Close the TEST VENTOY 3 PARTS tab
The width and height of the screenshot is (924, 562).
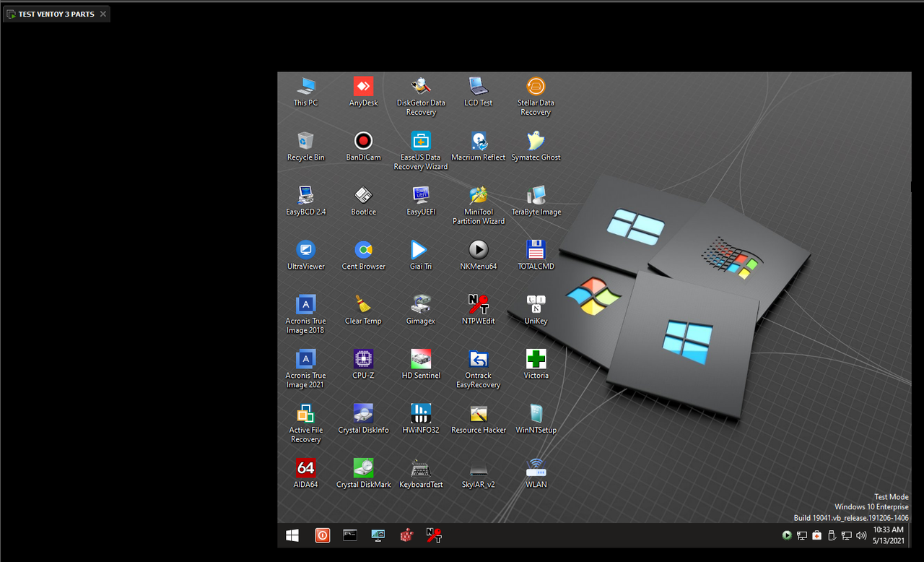[x=103, y=14]
